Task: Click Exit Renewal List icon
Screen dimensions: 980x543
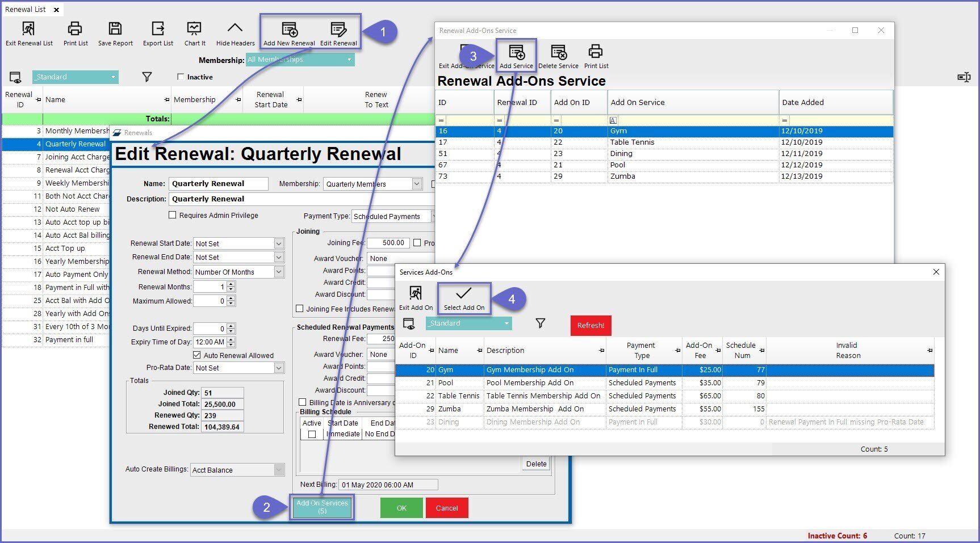Action: [x=28, y=28]
